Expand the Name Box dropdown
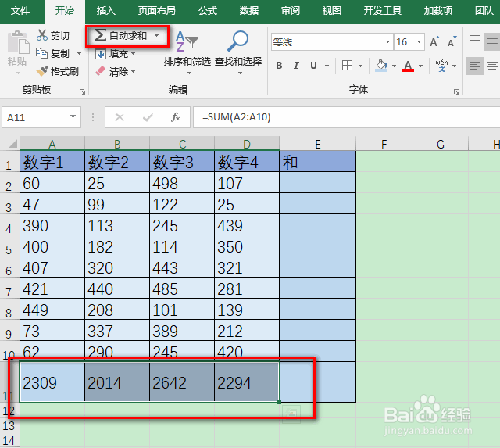The image size is (500, 448). pyautogui.click(x=73, y=116)
